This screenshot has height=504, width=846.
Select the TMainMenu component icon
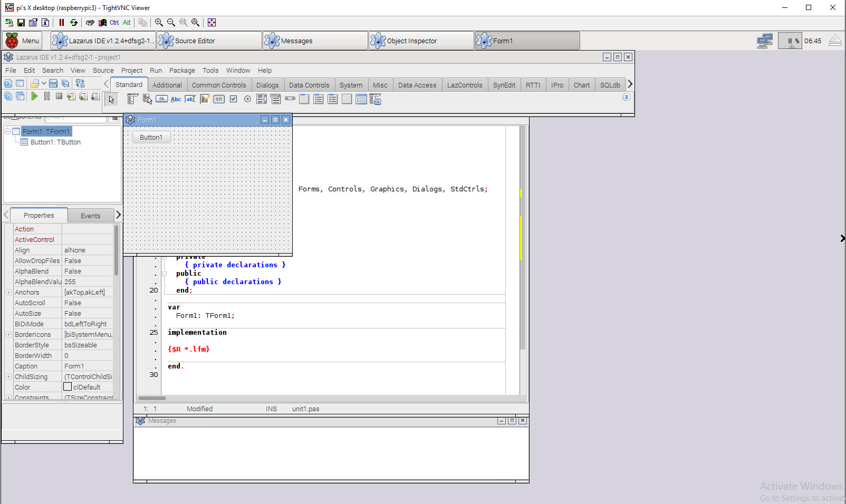132,99
